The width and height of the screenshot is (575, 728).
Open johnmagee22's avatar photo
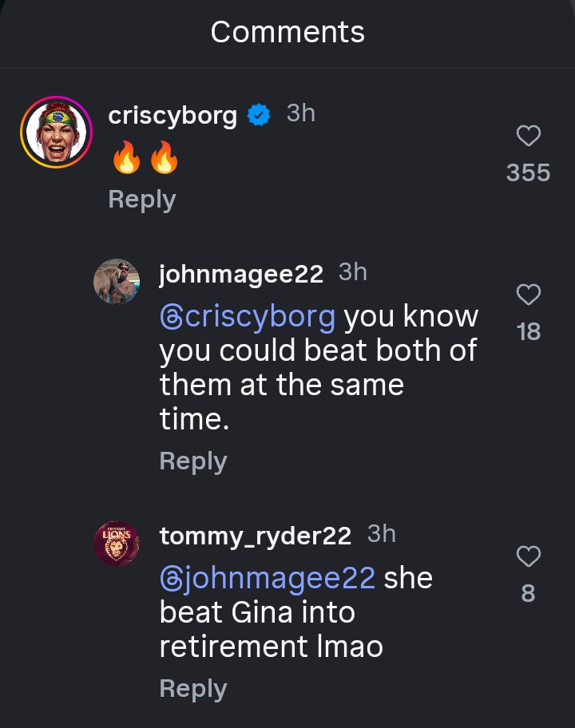click(x=117, y=281)
